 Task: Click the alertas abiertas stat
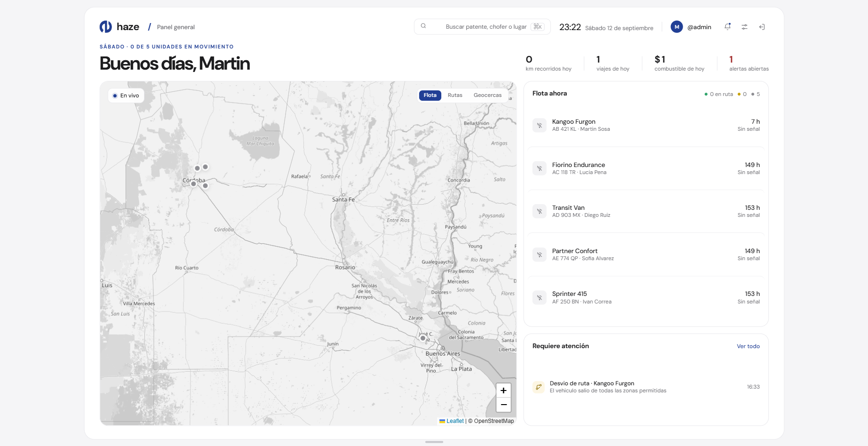(x=749, y=63)
